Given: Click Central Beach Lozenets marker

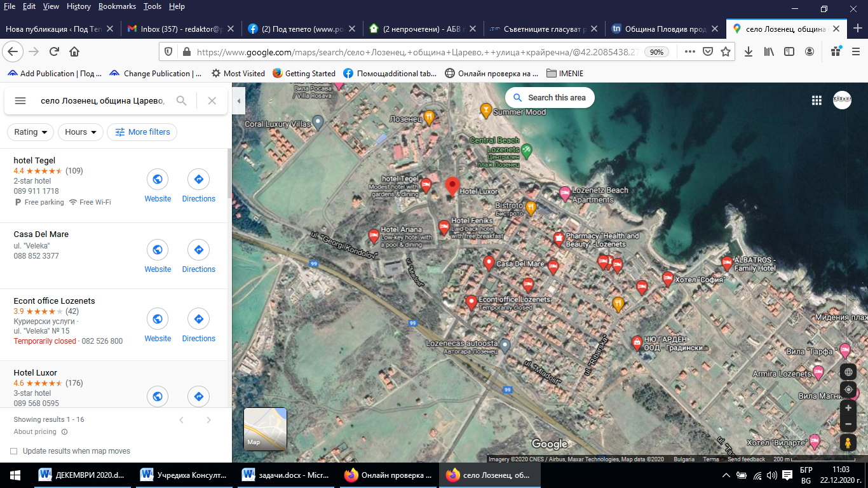Looking at the screenshot, I should click(527, 151).
